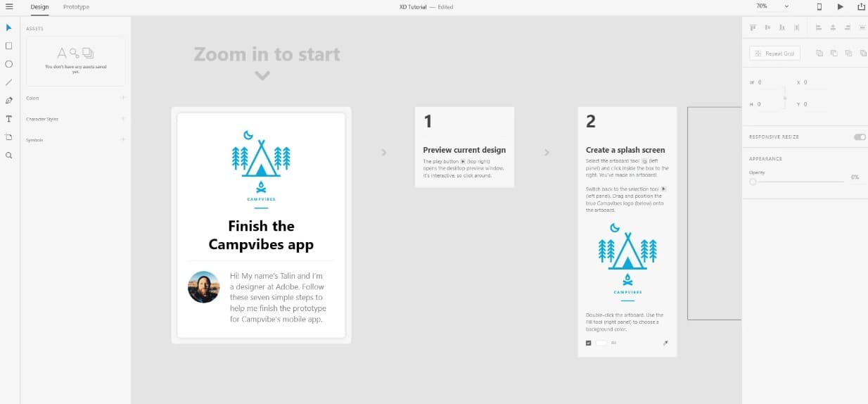This screenshot has width=868, height=404.
Task: Toggle the Fill checkbox in step 2 card
Action: [589, 343]
